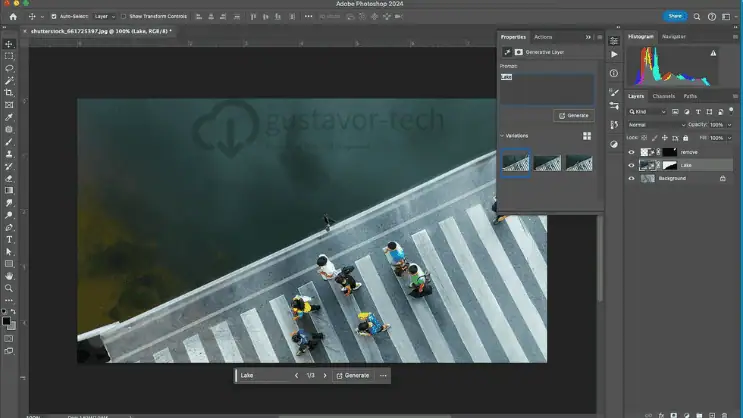Toggle lock transparent pixels
Viewport: 743px width, 418px height.
(644, 138)
